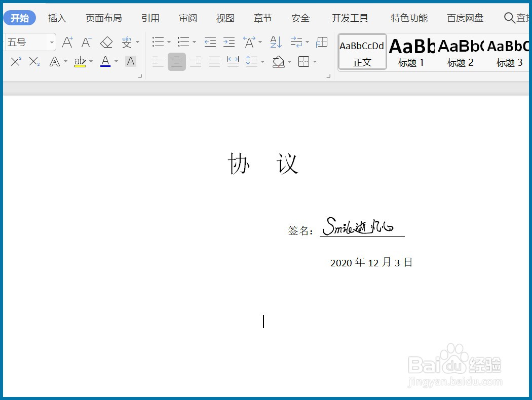Toggle left paragraph alignment
This screenshot has width=532, height=400.
[158, 61]
